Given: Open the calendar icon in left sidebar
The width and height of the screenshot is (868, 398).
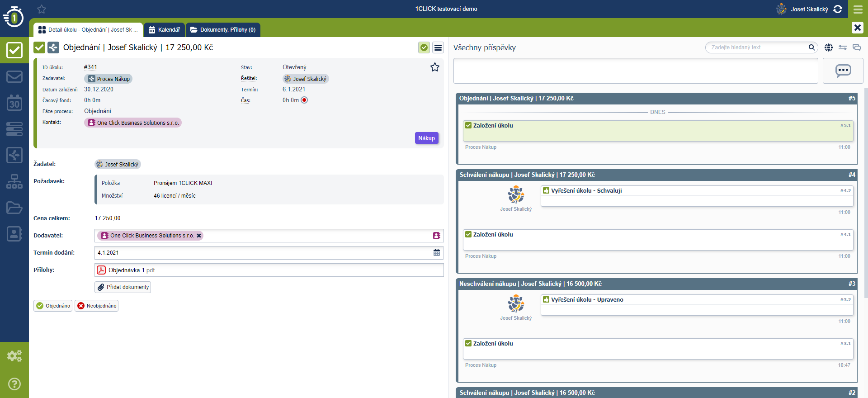Looking at the screenshot, I should coord(14,103).
